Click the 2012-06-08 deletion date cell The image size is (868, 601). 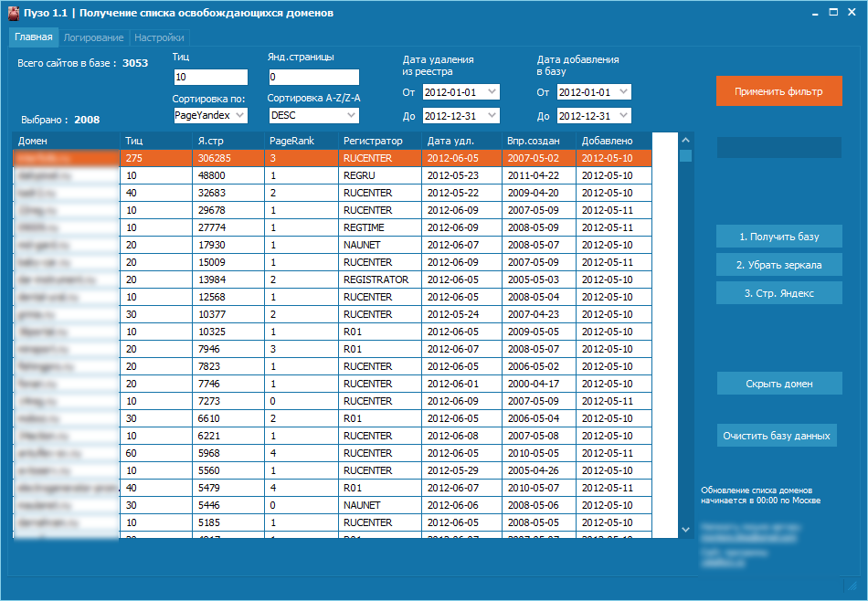[461, 436]
